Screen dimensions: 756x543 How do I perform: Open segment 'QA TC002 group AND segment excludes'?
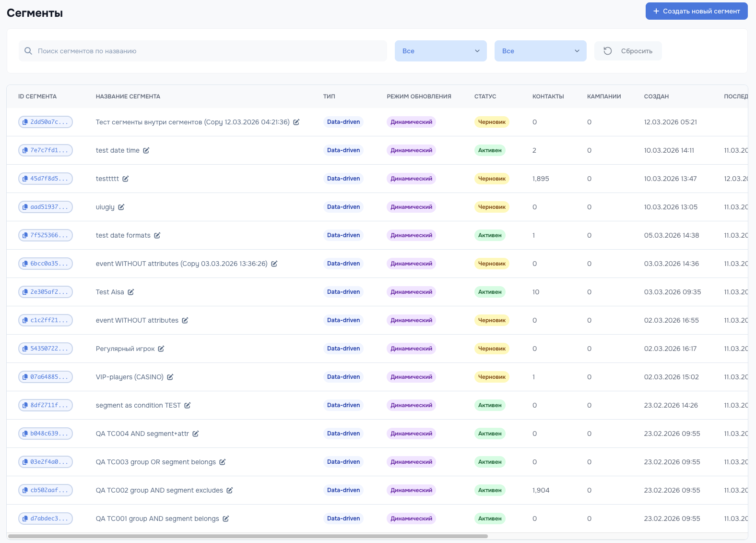click(x=159, y=490)
